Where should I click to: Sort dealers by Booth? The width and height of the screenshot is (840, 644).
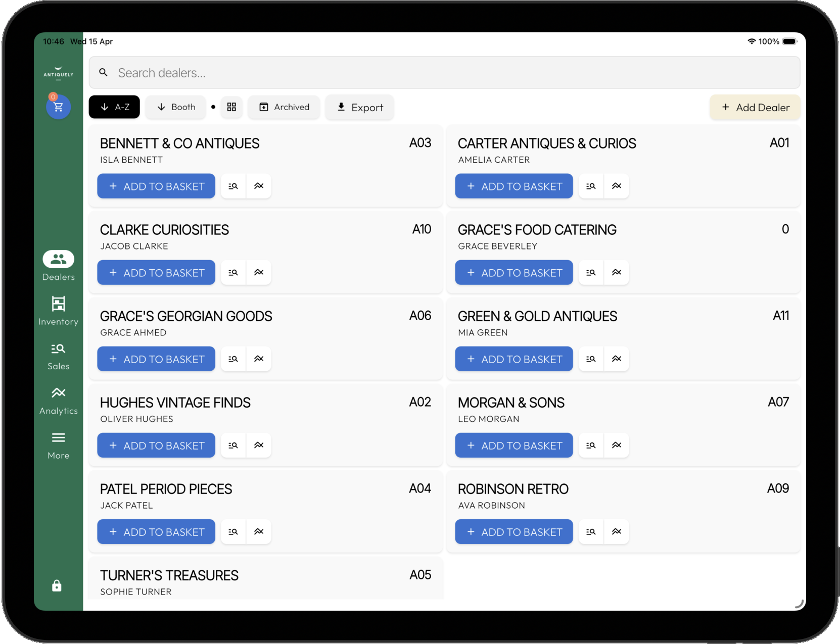pyautogui.click(x=176, y=107)
